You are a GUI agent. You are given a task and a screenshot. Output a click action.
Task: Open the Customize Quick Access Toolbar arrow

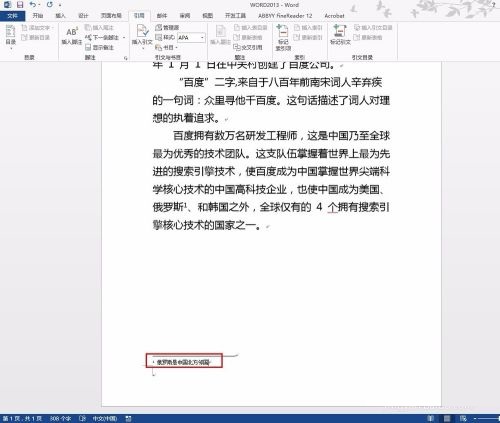point(60,5)
